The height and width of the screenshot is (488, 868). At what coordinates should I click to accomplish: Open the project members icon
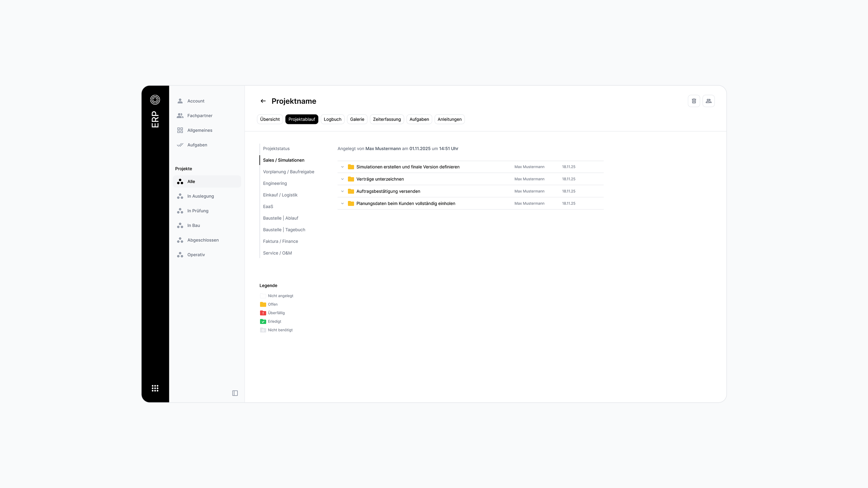point(709,101)
